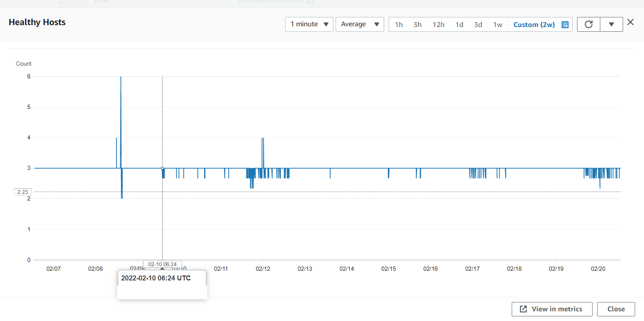Refresh the Healthy Hosts graph

(x=589, y=24)
